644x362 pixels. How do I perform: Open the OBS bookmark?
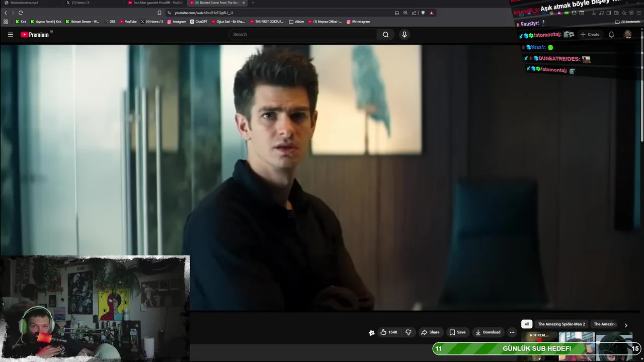click(109, 22)
